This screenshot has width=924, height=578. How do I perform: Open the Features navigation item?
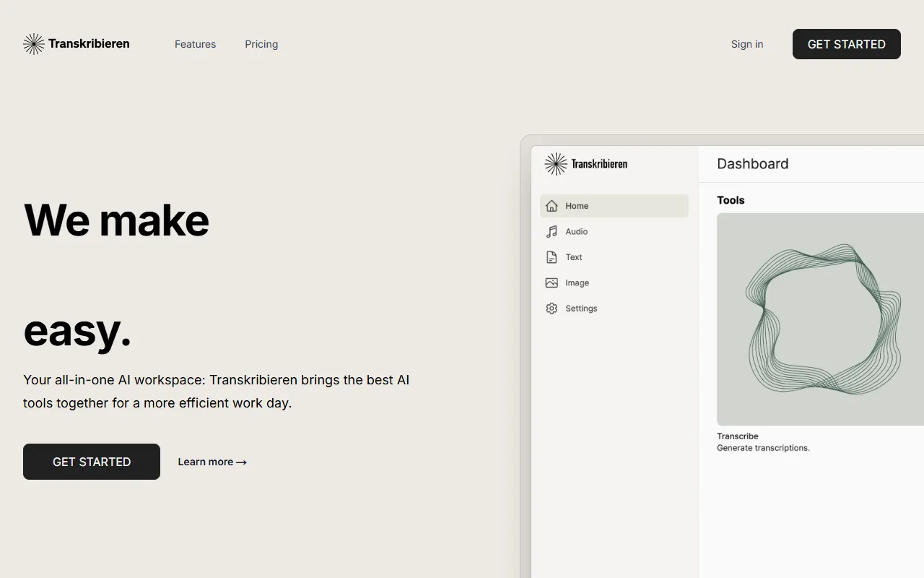point(195,44)
